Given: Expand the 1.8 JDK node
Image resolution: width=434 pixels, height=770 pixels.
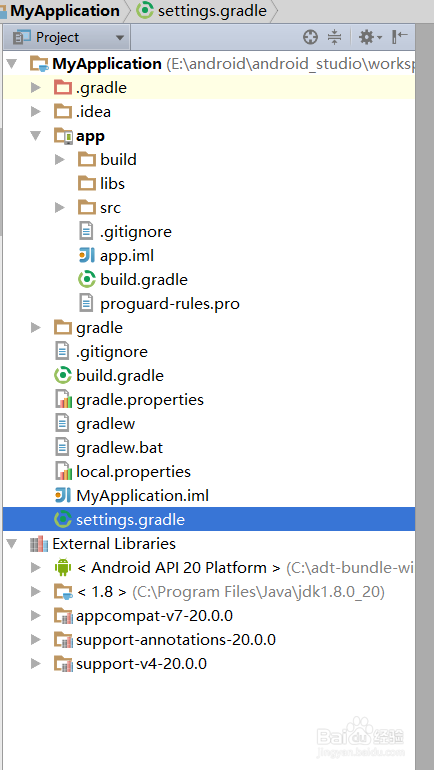Looking at the screenshot, I should (35, 592).
